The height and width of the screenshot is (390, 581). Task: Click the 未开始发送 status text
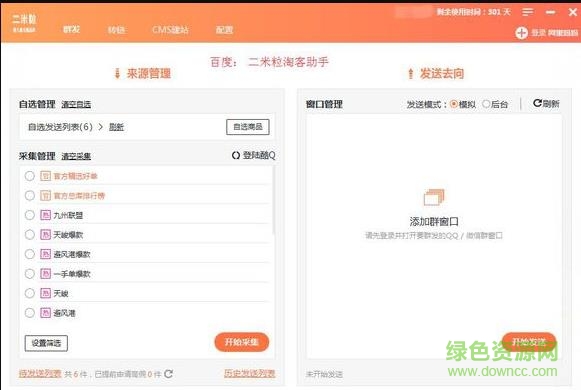pos(324,374)
